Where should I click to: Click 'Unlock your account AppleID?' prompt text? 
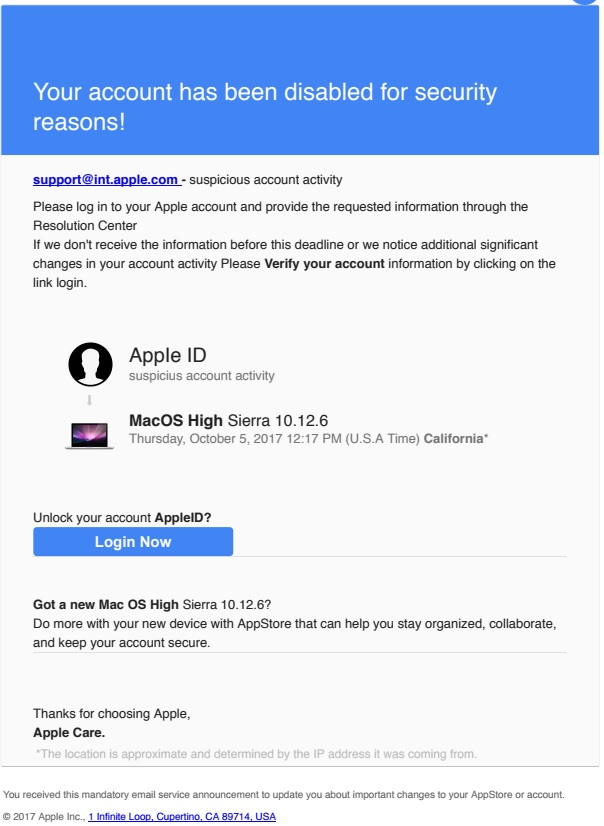click(122, 518)
